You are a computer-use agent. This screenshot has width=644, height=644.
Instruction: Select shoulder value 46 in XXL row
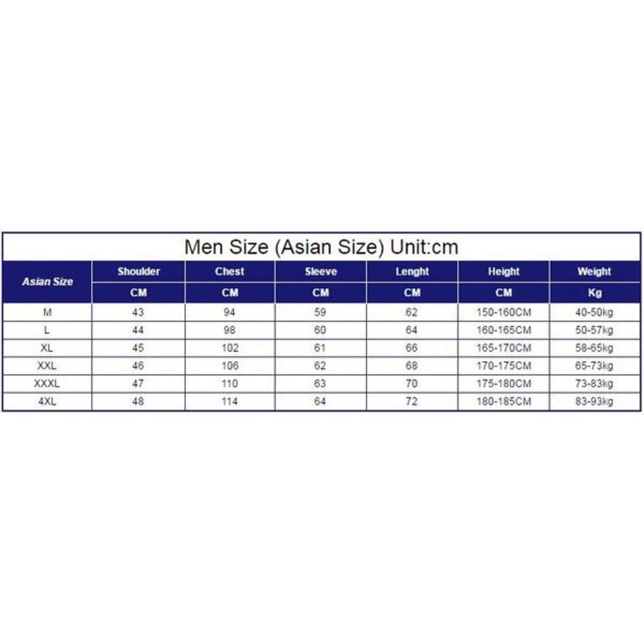(x=138, y=365)
